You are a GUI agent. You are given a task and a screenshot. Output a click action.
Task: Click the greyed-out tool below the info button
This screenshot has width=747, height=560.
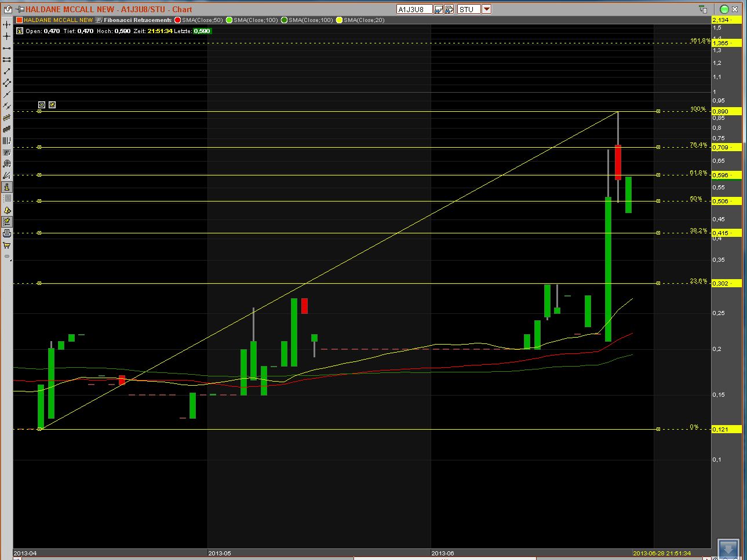tap(7, 199)
